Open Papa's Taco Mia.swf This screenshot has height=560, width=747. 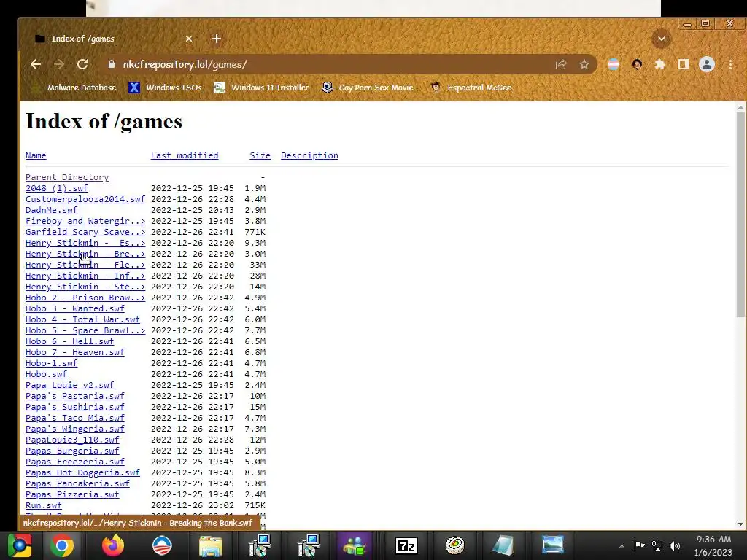tap(75, 418)
